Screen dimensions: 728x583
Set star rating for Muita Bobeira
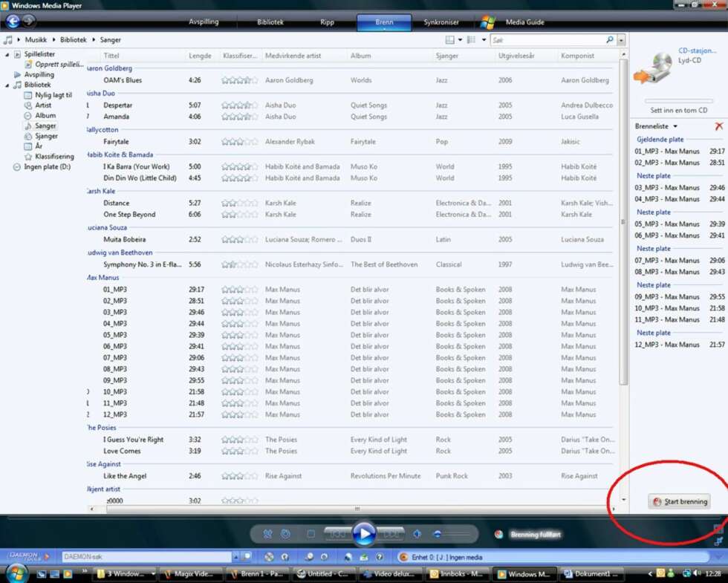239,240
